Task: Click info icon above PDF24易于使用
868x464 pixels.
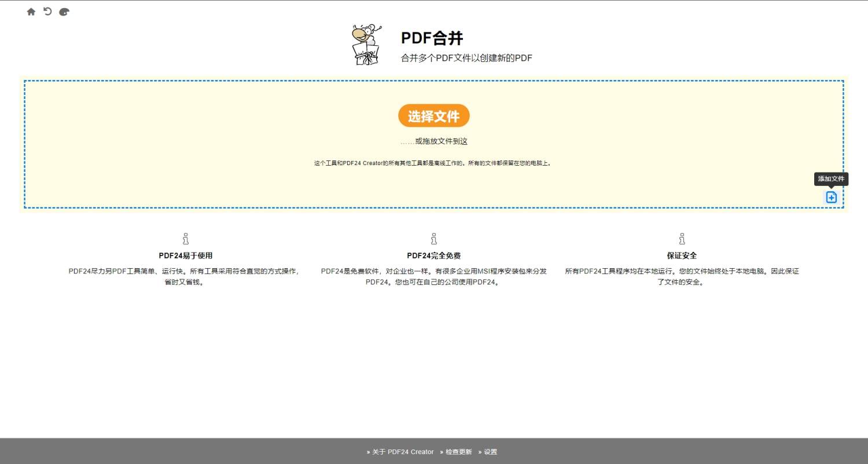Action: (186, 239)
